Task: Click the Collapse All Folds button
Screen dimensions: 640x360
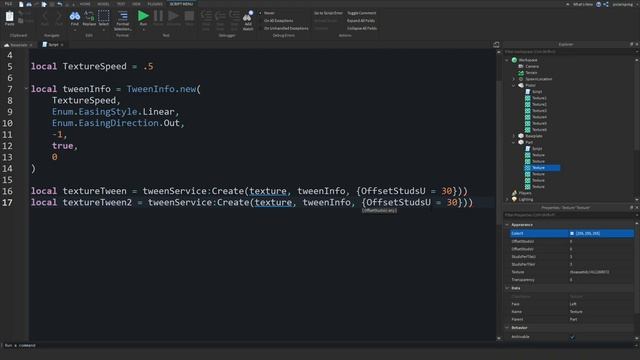Action: (x=362, y=29)
